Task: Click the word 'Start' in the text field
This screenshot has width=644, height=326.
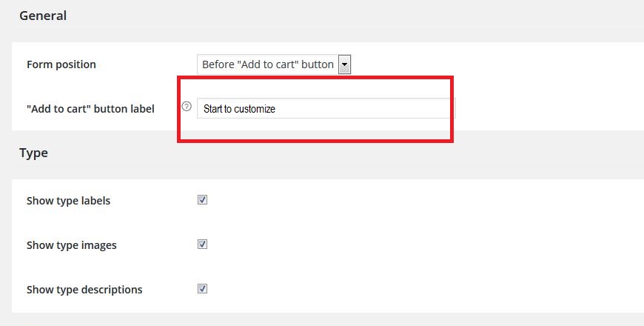Action: click(x=212, y=109)
